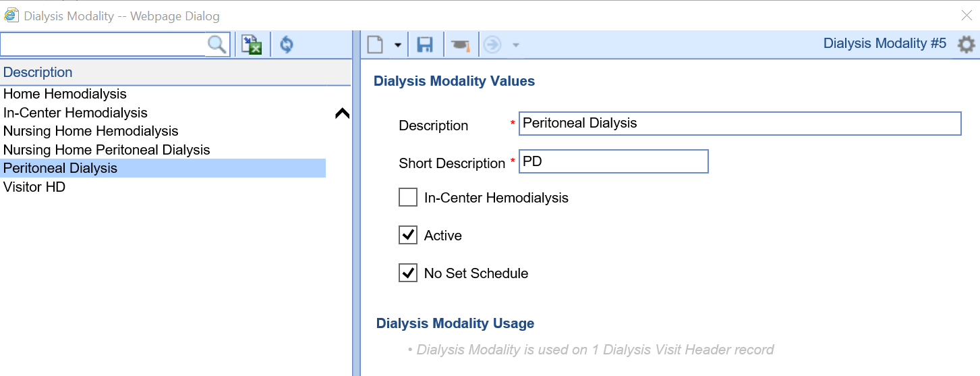Click the search magnifier icon

pos(217,45)
